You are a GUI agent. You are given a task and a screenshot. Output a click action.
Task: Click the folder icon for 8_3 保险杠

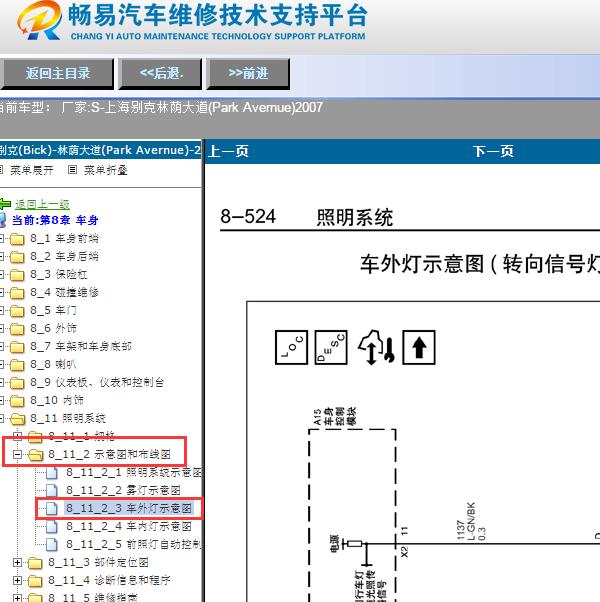tap(17, 275)
